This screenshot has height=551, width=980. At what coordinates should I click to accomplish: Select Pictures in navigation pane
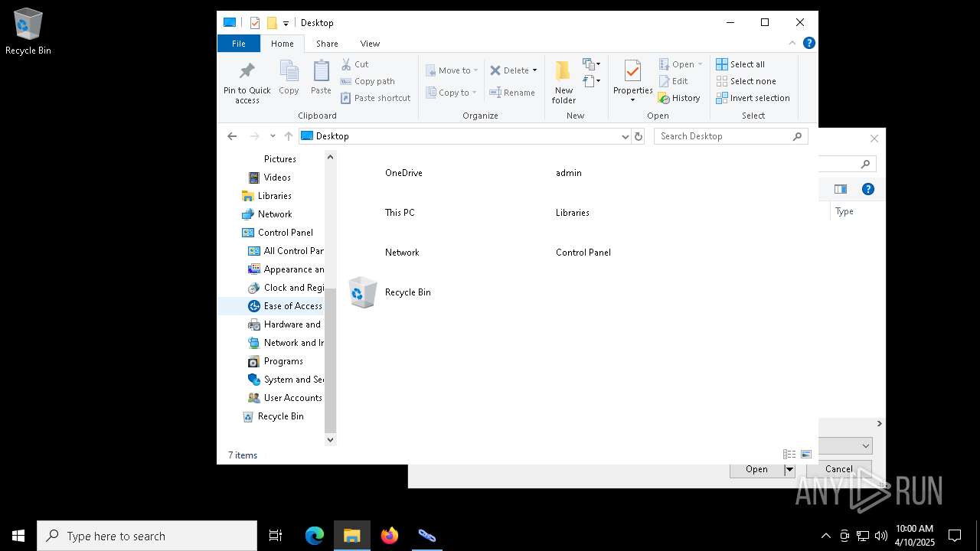tap(279, 159)
